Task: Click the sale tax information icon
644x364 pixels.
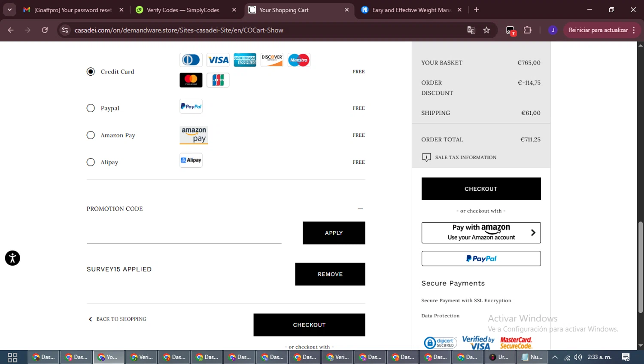Action: coord(426,157)
